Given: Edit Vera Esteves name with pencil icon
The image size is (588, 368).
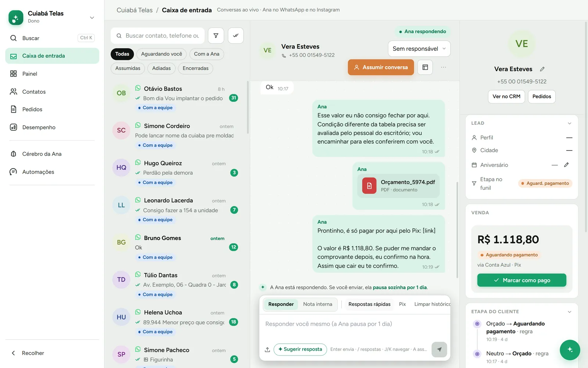Looking at the screenshot, I should point(542,69).
